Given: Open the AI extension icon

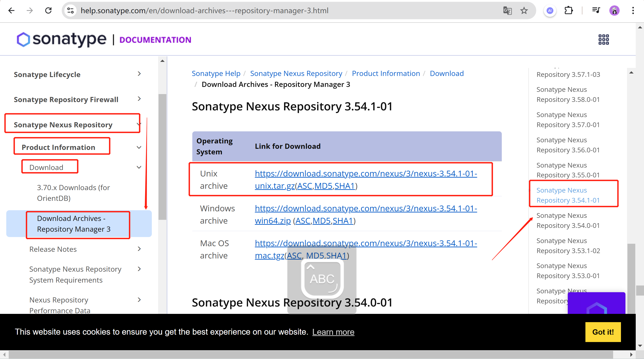Looking at the screenshot, I should (x=550, y=10).
